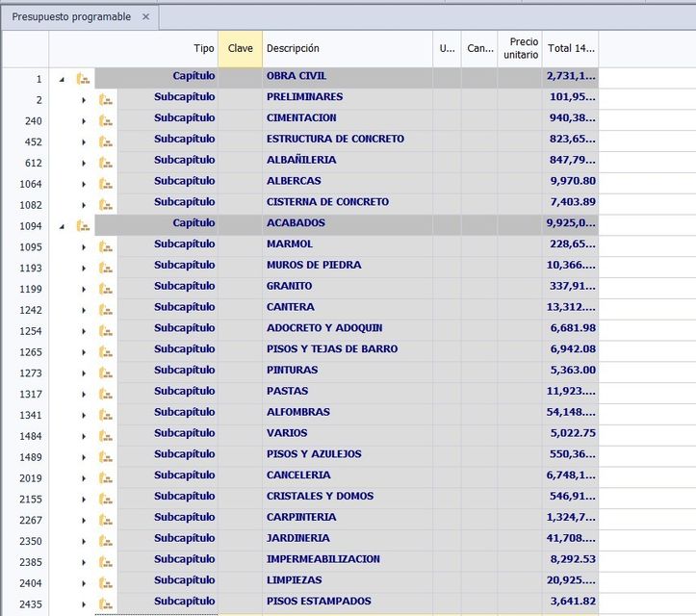Screen dimensions: 696x616
Task: Click the folder icon beside JARDINERIA subchapter
Action: [105, 541]
